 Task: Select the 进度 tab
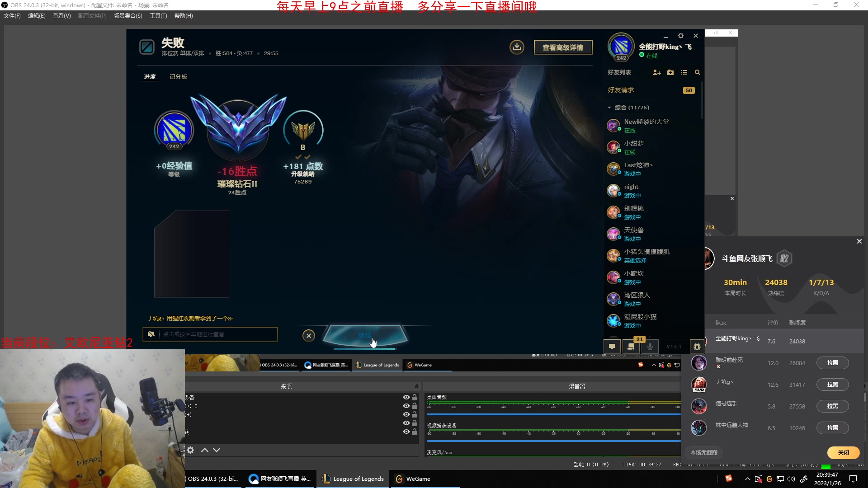(150, 77)
